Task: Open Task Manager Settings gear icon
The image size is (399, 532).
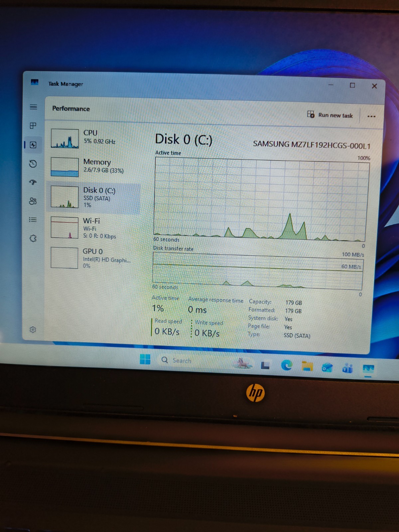Action: pyautogui.click(x=33, y=330)
